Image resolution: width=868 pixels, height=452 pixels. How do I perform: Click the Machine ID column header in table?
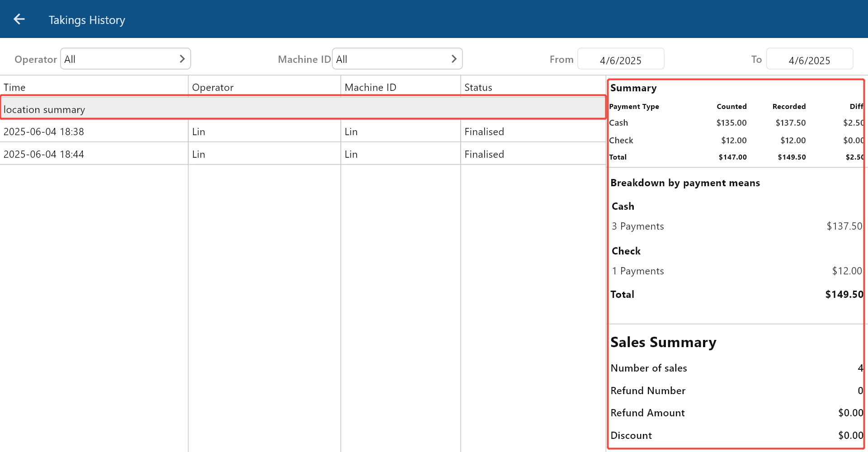(x=370, y=87)
